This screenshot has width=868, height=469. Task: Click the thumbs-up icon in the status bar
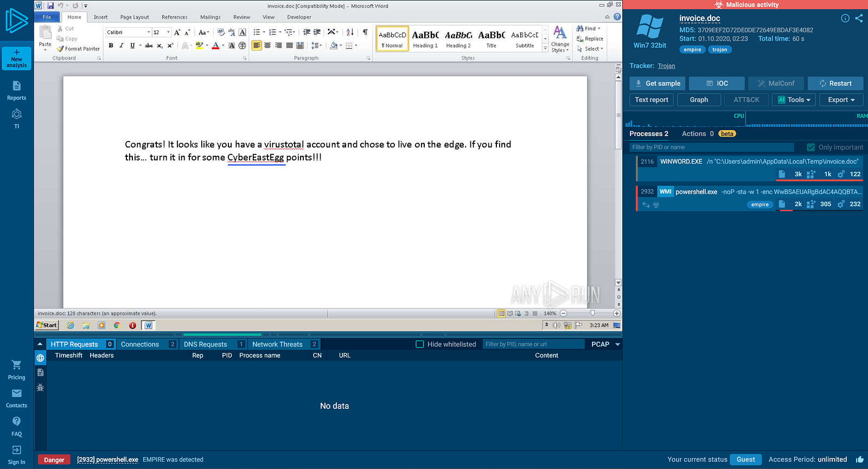point(860,459)
